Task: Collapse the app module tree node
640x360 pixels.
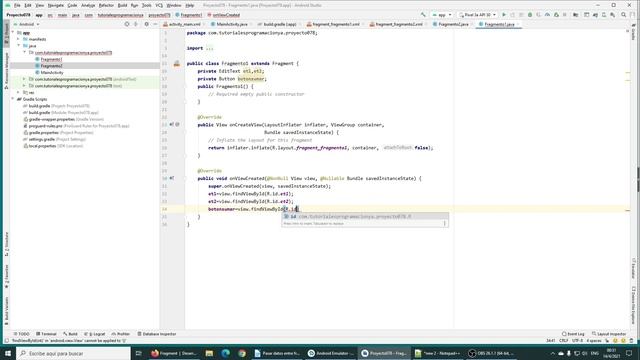Action: (x=13, y=32)
